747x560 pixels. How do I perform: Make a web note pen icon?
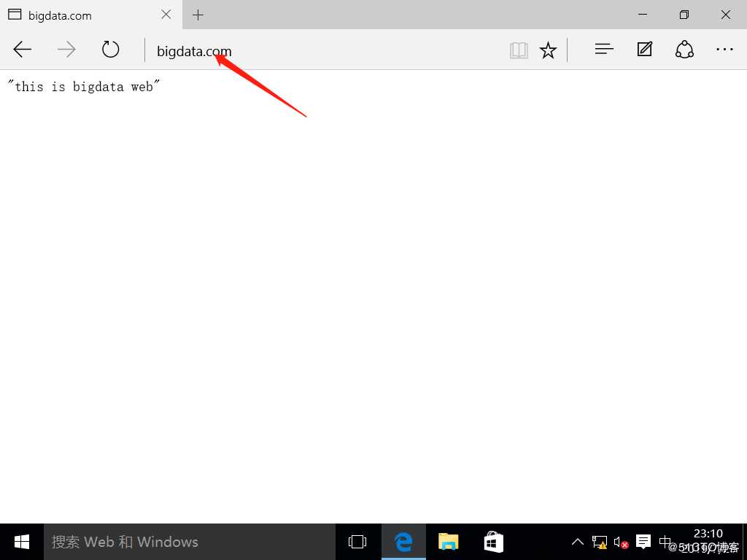[645, 49]
